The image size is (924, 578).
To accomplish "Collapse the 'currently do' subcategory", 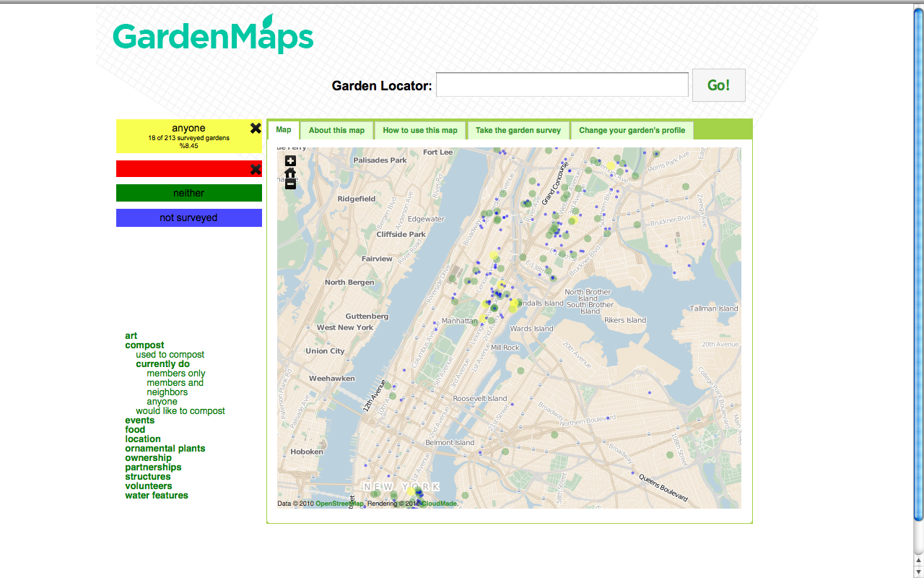I will tap(162, 364).
